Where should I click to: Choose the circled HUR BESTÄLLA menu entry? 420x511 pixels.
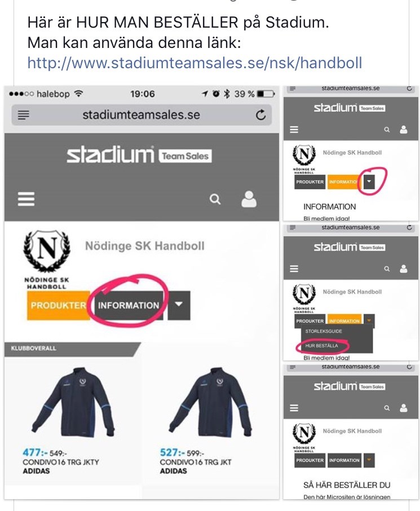tap(321, 345)
